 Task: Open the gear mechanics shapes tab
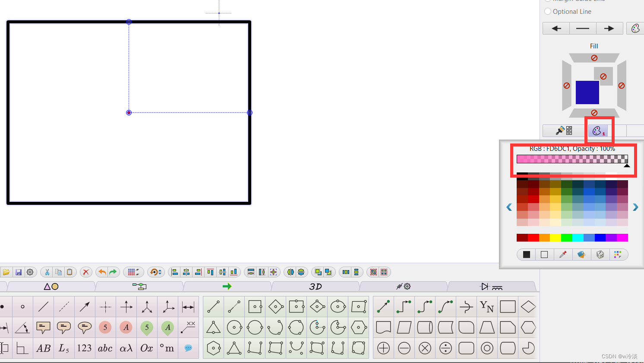(404, 287)
